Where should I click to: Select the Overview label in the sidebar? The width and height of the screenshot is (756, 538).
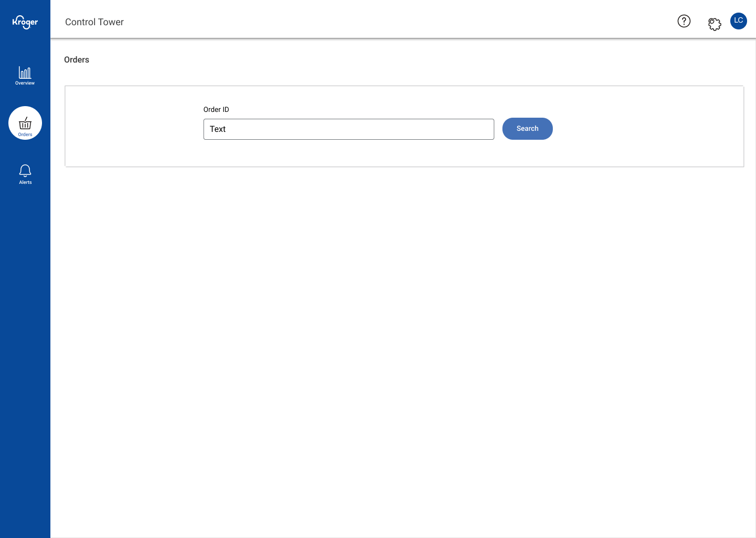pos(25,83)
